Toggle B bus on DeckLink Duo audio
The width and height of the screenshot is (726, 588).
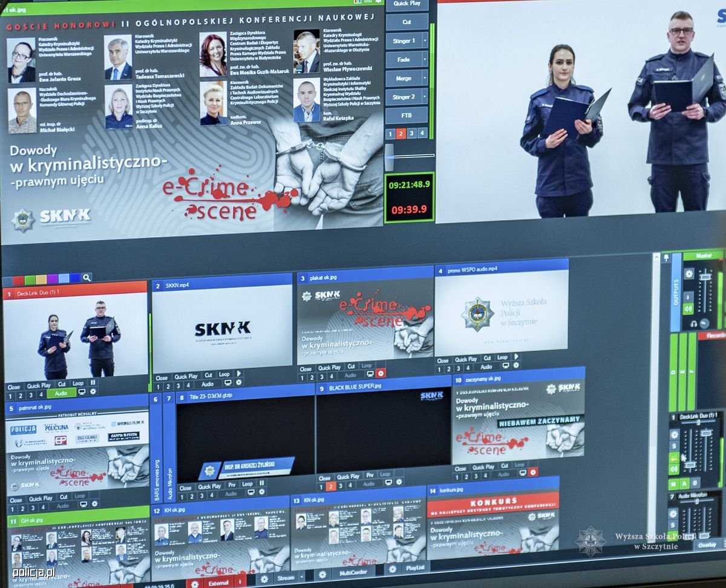pos(695,483)
